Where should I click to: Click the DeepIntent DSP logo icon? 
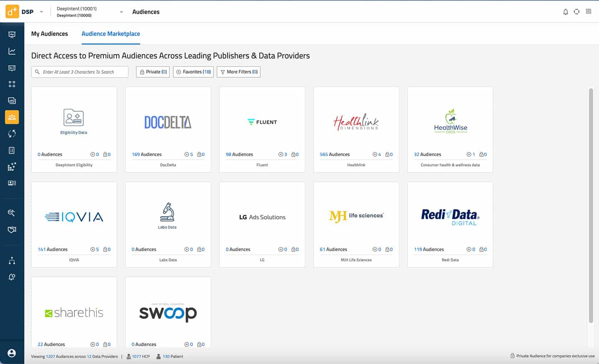click(x=12, y=12)
